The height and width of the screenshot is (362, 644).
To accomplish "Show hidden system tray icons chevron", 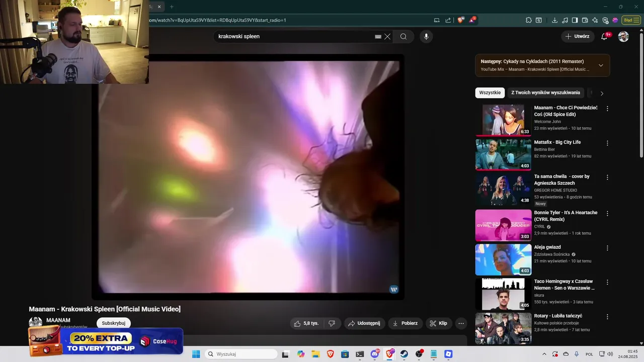I will click(x=544, y=354).
